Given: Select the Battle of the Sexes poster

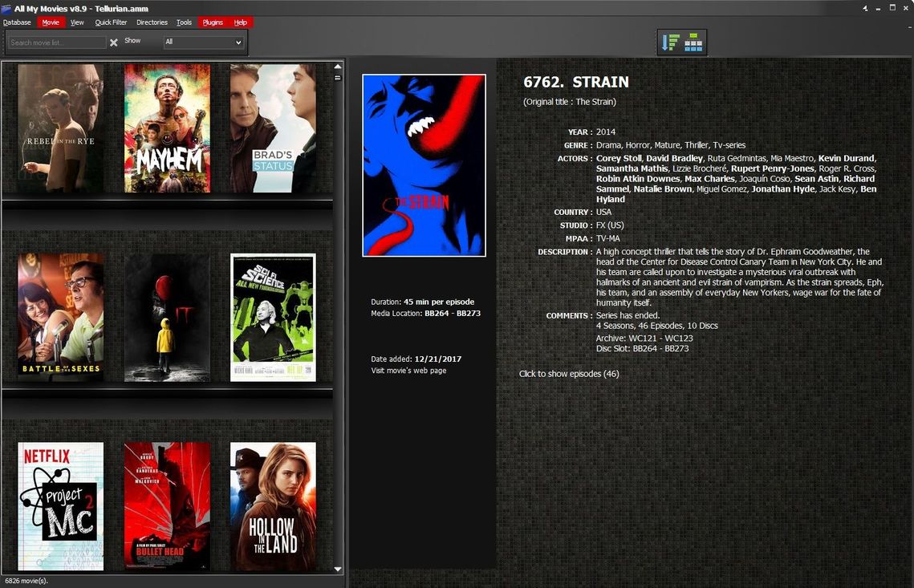Looking at the screenshot, I should (x=61, y=318).
